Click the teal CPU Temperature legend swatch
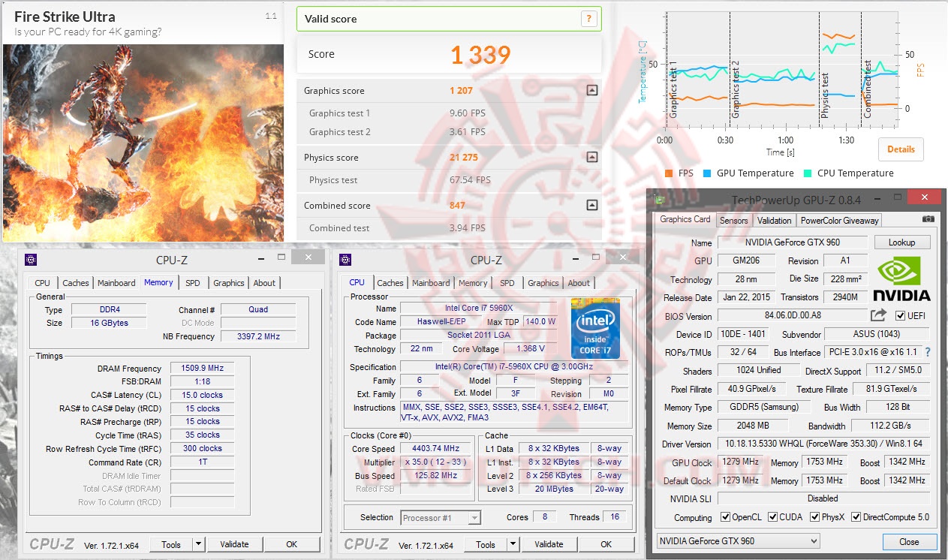This screenshot has height=560, width=948. (x=808, y=173)
